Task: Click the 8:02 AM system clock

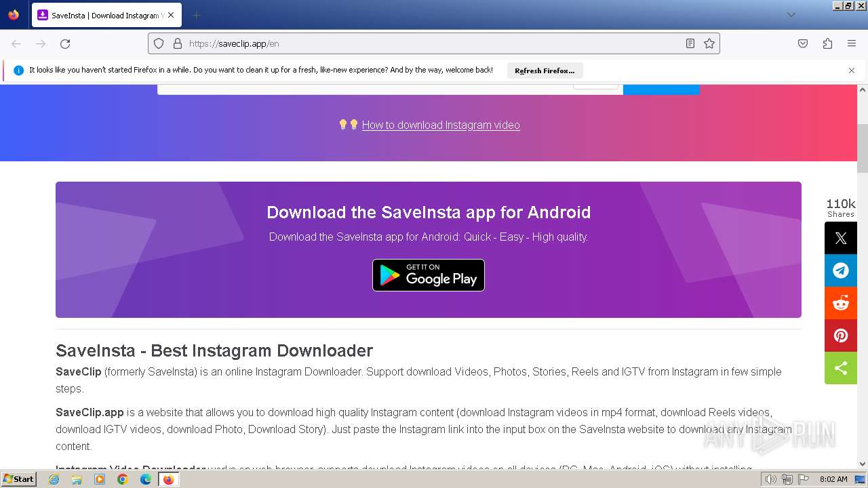Action: tap(833, 479)
